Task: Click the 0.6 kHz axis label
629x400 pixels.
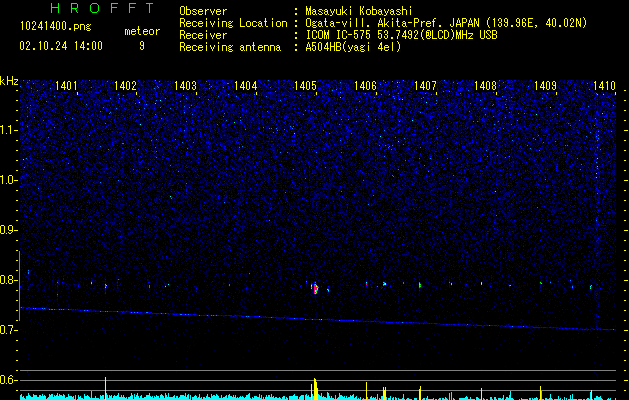Action: click(x=9, y=379)
